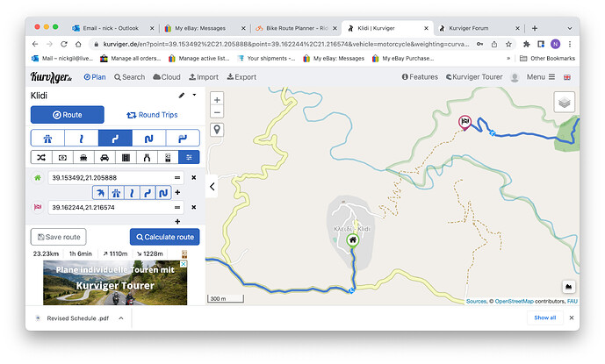Remove the first waypoint with X
Image resolution: width=605 pixels, height=364 pixels.
[x=193, y=178]
